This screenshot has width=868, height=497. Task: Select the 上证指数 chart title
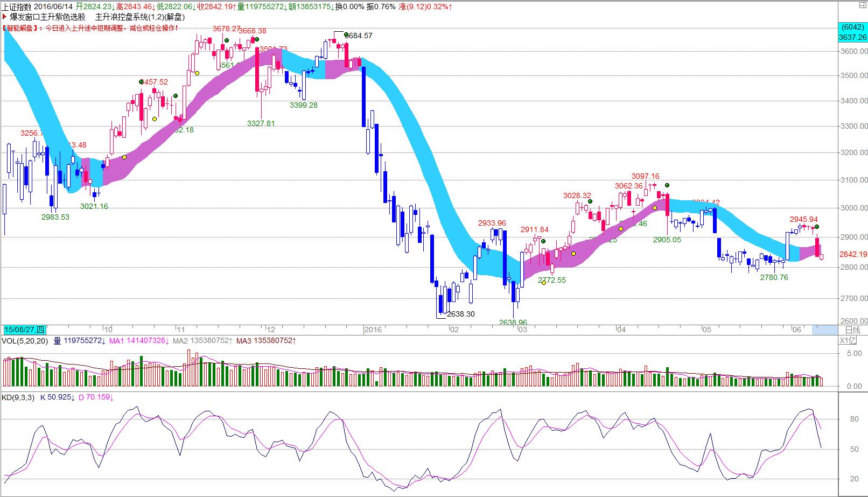coord(16,6)
